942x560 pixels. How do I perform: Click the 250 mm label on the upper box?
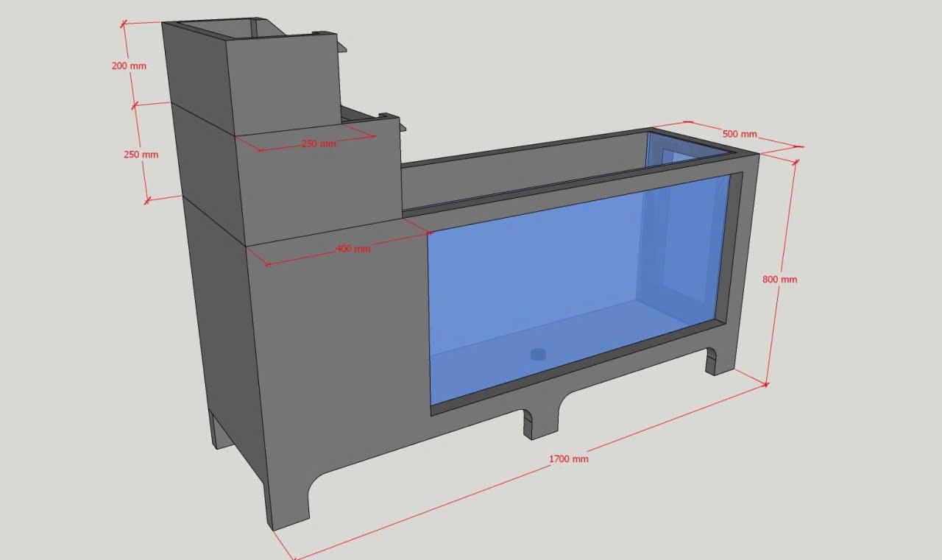319,143
